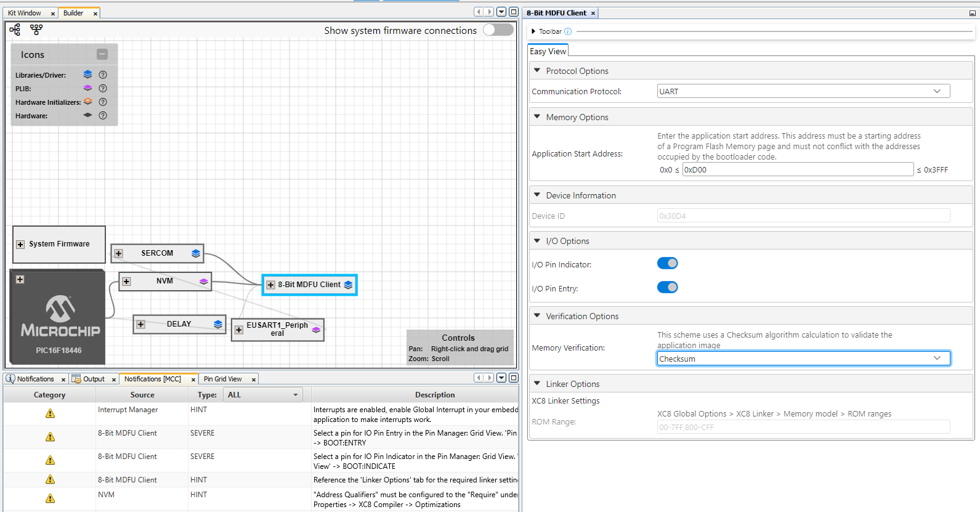Expand the System Firmware node
The width and height of the screenshot is (980, 512).
click(x=20, y=245)
